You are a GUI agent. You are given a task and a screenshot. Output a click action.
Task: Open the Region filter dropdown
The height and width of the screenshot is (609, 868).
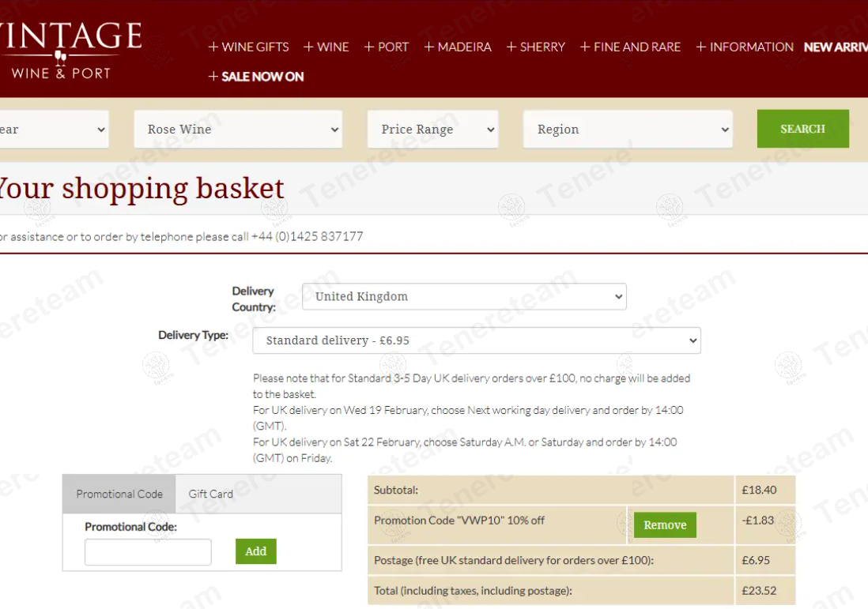coord(628,130)
